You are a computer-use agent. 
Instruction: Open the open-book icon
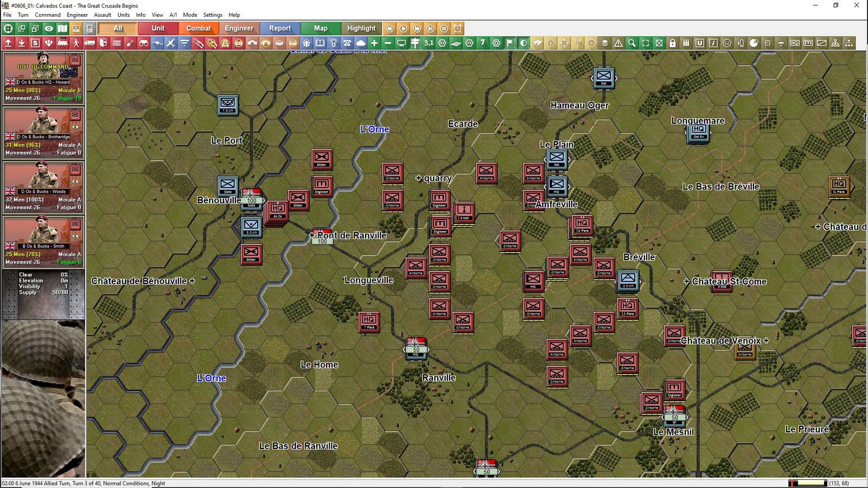tap(320, 43)
